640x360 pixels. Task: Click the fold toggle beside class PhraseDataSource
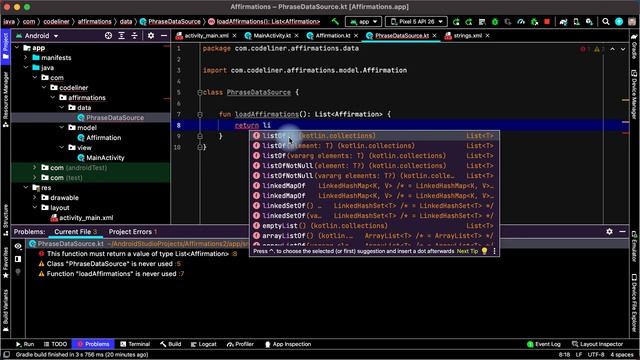click(200, 93)
